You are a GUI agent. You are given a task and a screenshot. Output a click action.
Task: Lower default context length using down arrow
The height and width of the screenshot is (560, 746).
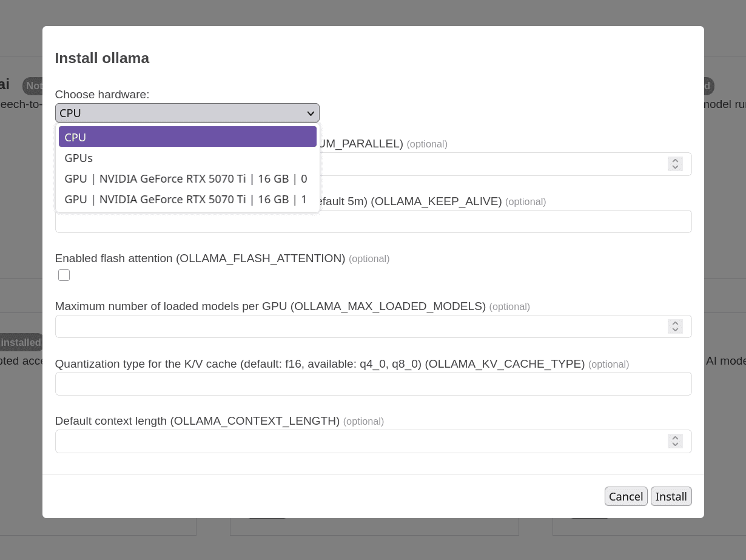[675, 445]
